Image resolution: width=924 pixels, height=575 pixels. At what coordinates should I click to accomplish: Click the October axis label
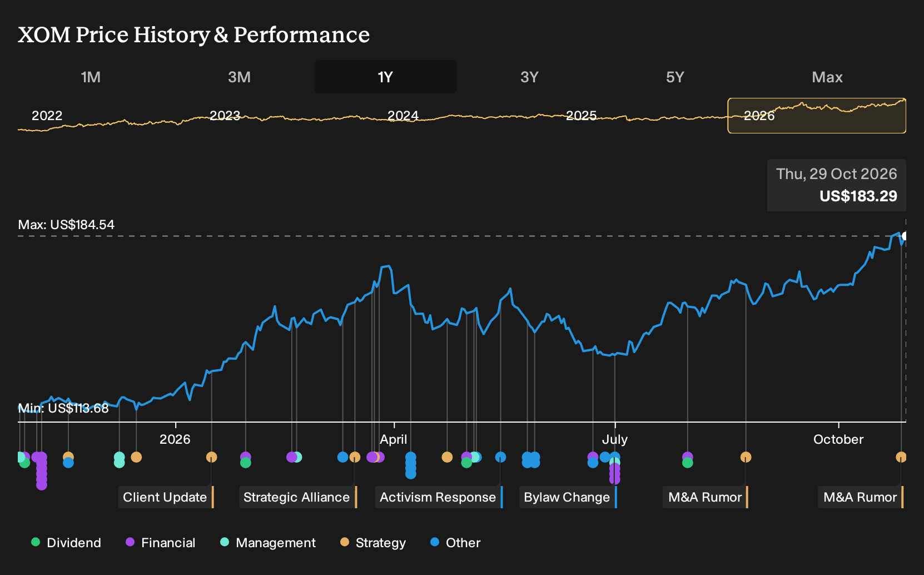[838, 439]
